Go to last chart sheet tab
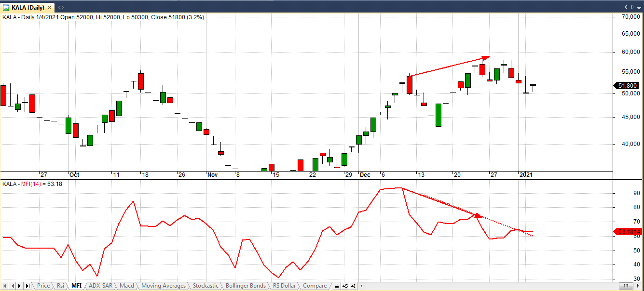The height and width of the screenshot is (291, 644). [27, 286]
